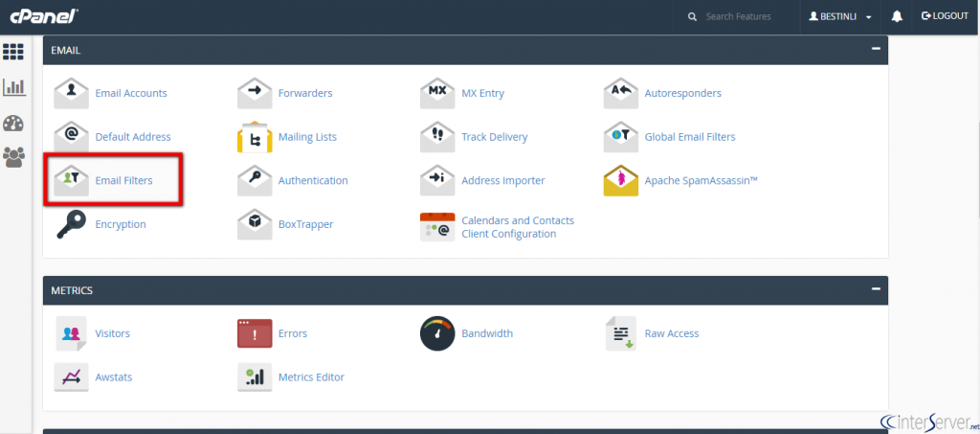Open the Email Accounts link
Viewport: 980px width, 434px height.
[x=131, y=93]
